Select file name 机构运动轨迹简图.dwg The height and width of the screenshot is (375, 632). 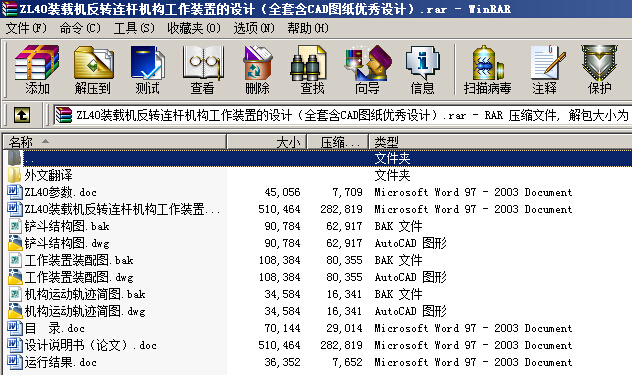click(x=85, y=311)
